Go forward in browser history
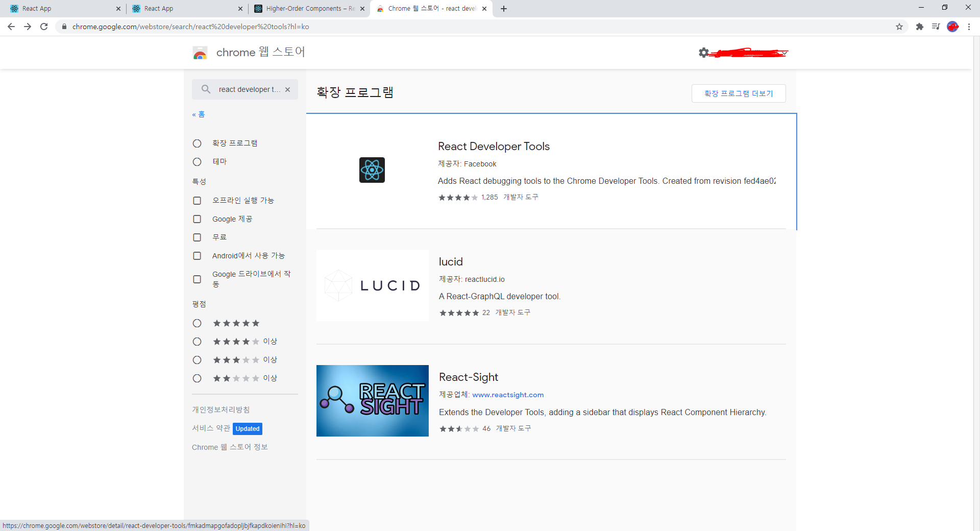Screen dimensions: 980x531 28,27
